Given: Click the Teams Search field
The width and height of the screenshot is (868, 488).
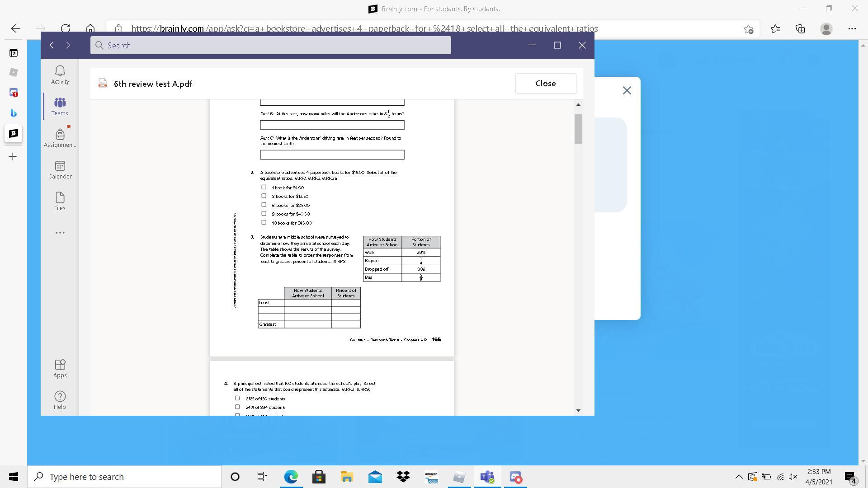Looking at the screenshot, I should point(270,45).
